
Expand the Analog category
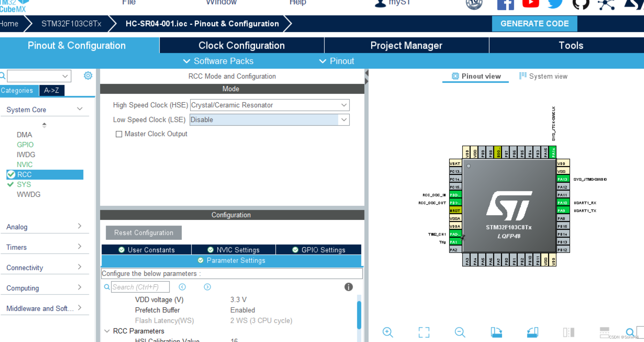coord(80,226)
